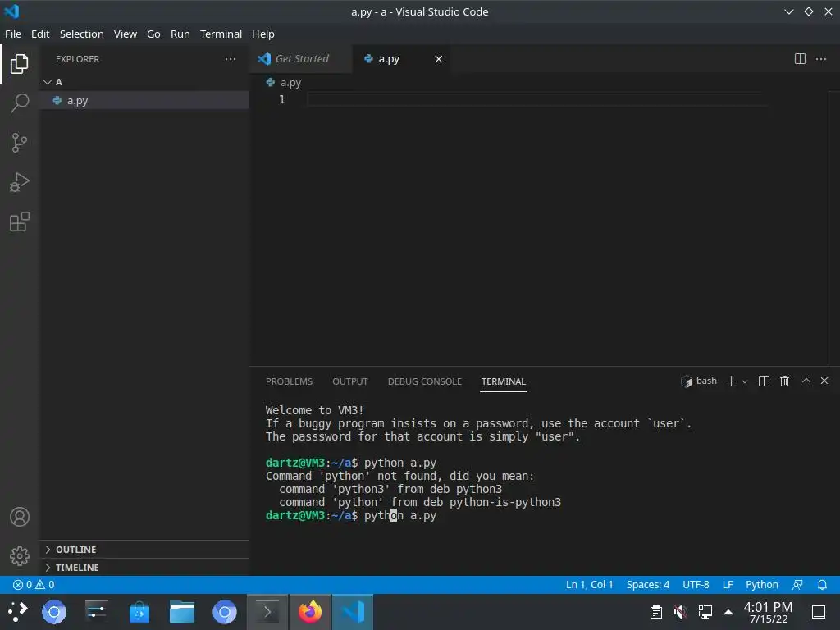This screenshot has height=630, width=840.
Task: Open editor more actions ellipsis
Action: pos(820,59)
